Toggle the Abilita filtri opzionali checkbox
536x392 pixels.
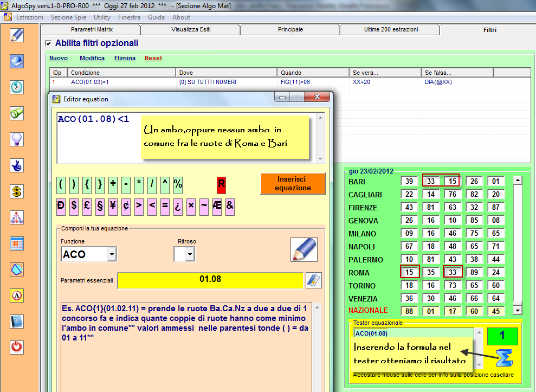[x=48, y=43]
